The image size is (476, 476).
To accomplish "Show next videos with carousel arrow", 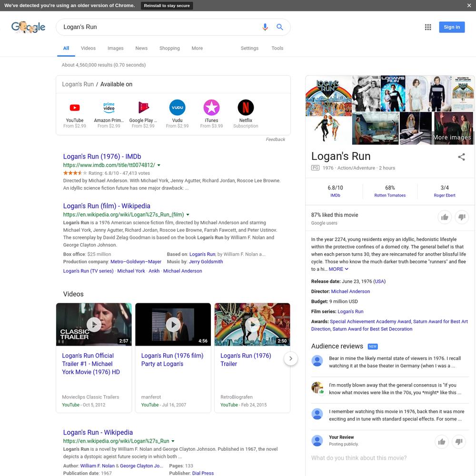I will tap(290, 358).
